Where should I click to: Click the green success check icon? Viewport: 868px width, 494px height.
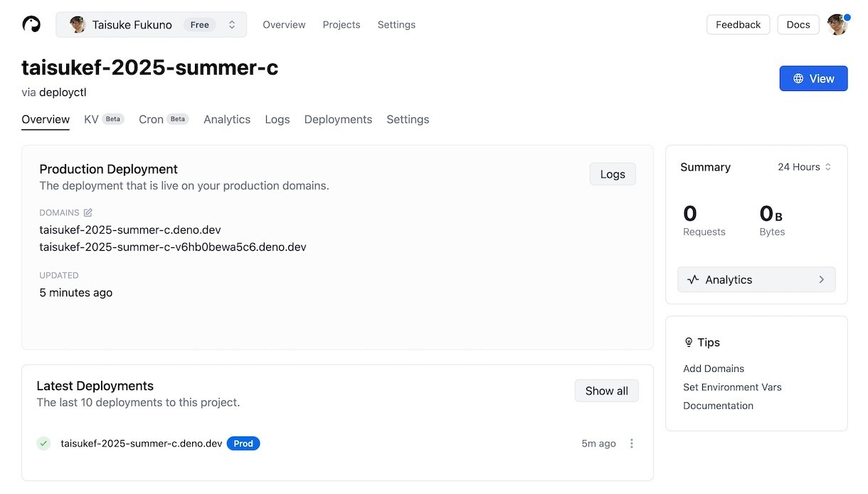(44, 444)
